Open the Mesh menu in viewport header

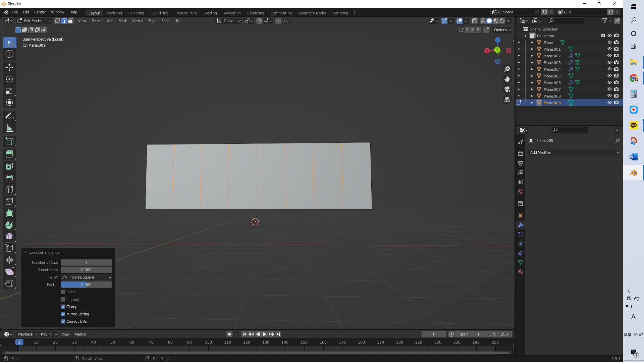(x=123, y=21)
